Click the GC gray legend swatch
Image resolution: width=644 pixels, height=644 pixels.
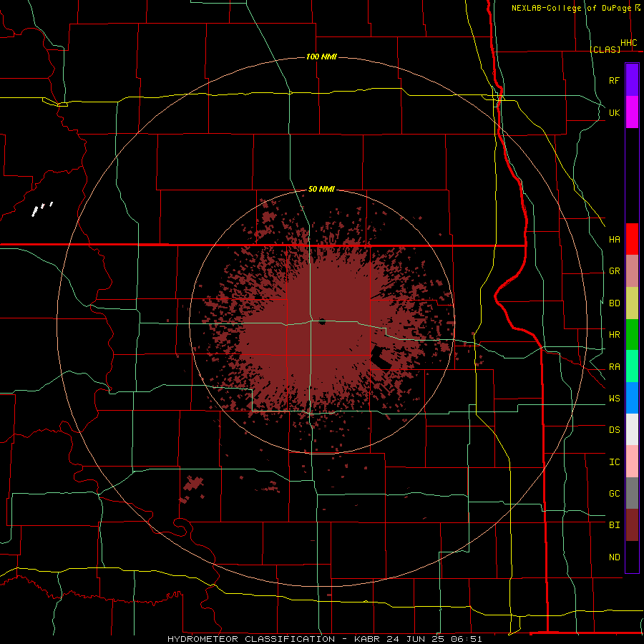[x=632, y=493]
